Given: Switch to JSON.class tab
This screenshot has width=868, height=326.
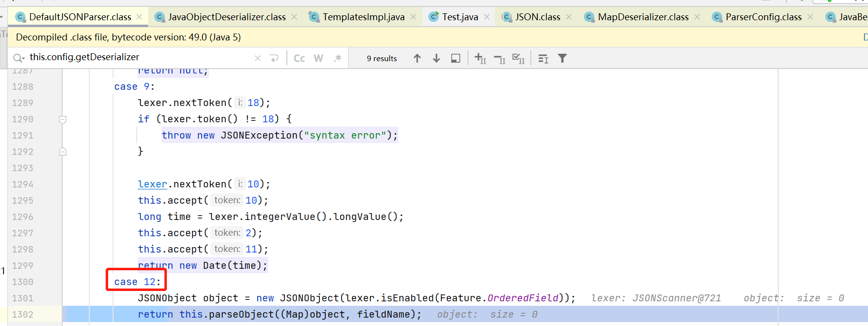Looking at the screenshot, I should click(x=537, y=17).
